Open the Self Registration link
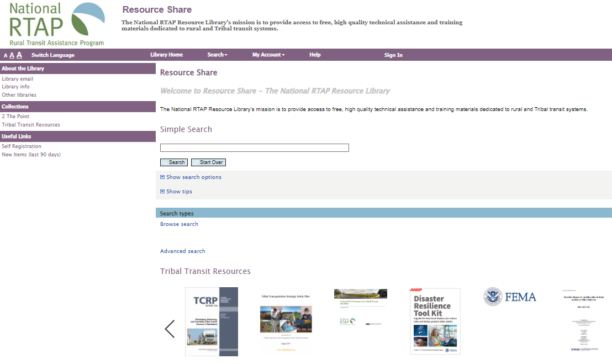 (x=22, y=146)
